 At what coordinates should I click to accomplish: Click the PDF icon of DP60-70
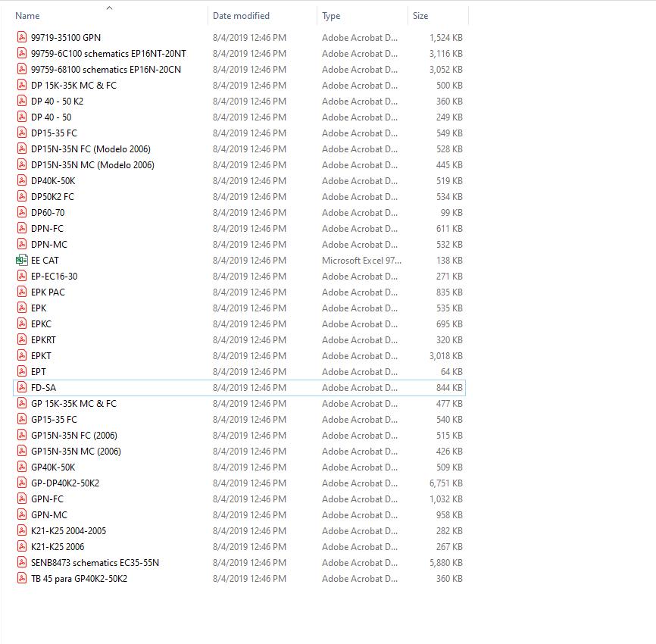point(22,212)
